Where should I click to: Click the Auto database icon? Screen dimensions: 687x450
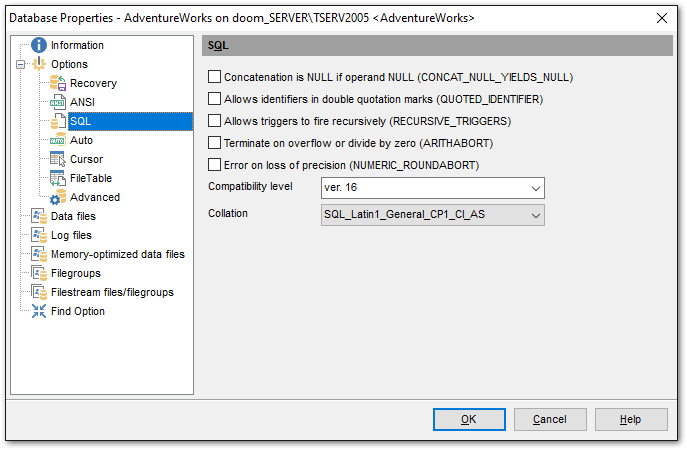coord(58,140)
